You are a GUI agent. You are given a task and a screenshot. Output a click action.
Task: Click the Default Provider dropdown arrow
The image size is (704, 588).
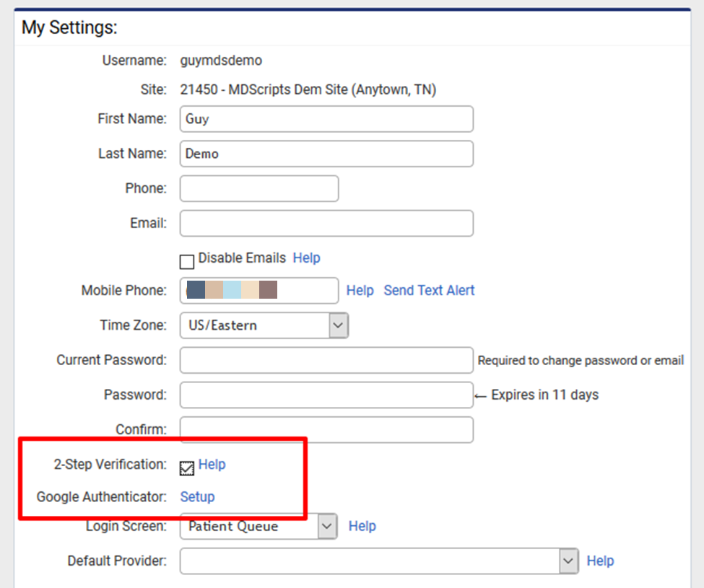[x=568, y=561]
